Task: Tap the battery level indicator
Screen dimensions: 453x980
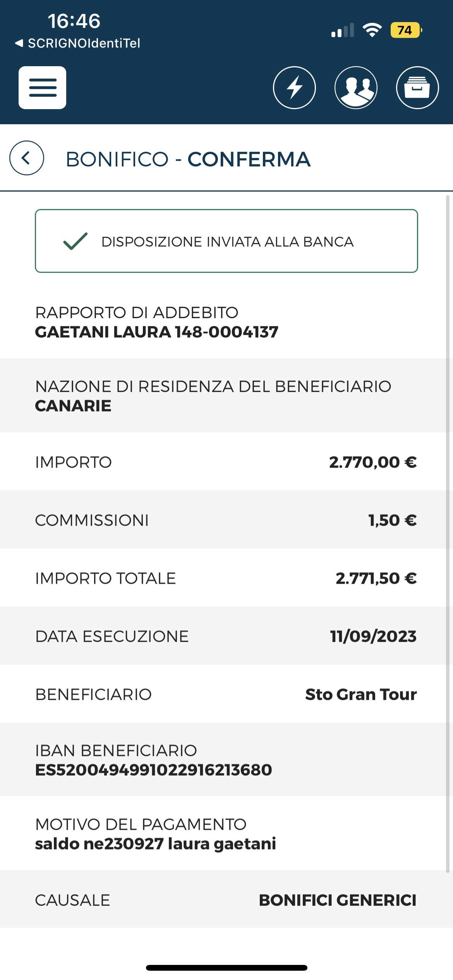Action: point(406,30)
